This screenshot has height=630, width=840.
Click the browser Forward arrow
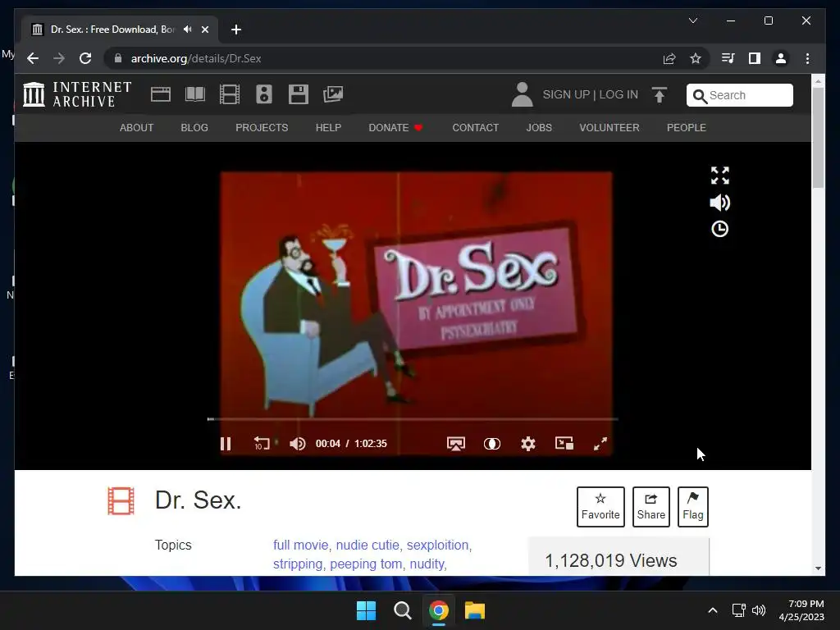pos(59,58)
